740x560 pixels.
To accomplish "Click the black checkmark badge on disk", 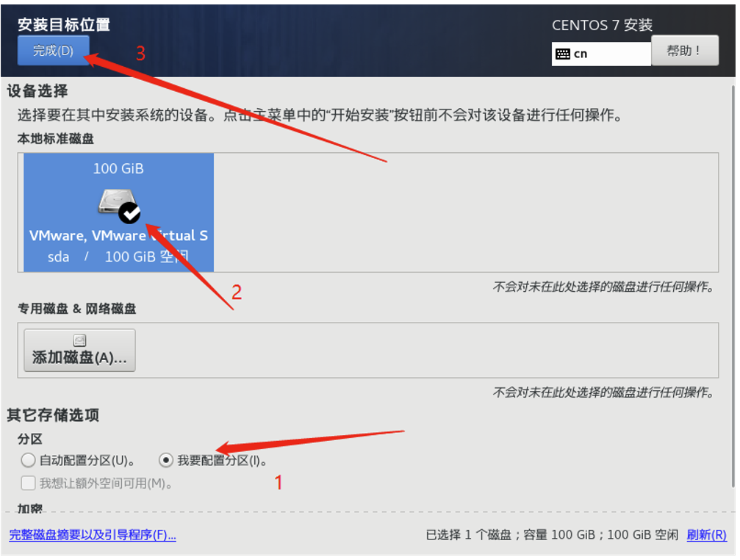I will click(129, 213).
